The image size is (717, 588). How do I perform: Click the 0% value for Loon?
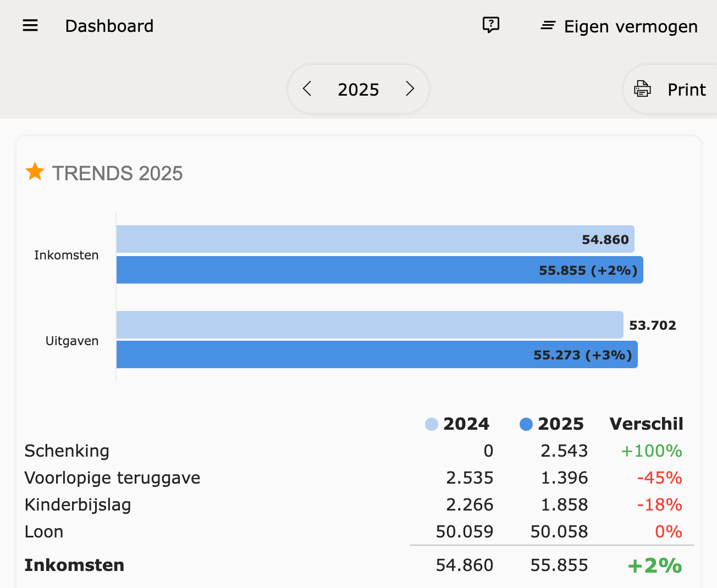tap(669, 532)
